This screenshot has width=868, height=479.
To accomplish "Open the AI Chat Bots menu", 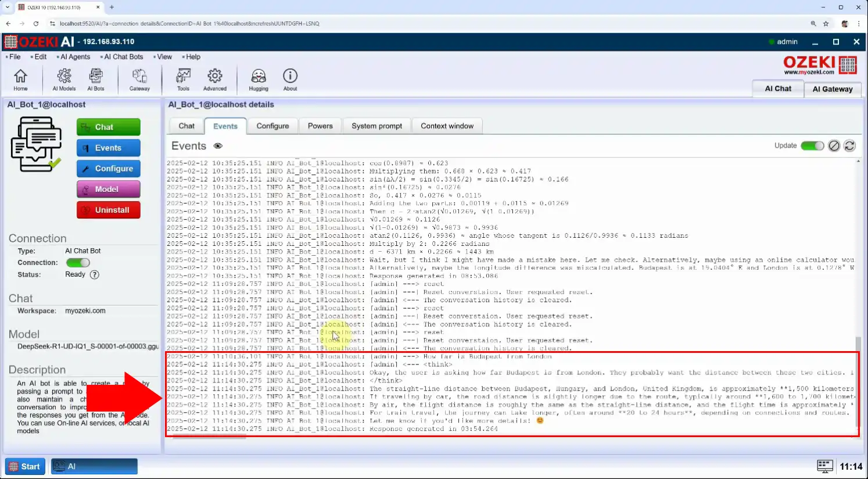I will coord(122,57).
